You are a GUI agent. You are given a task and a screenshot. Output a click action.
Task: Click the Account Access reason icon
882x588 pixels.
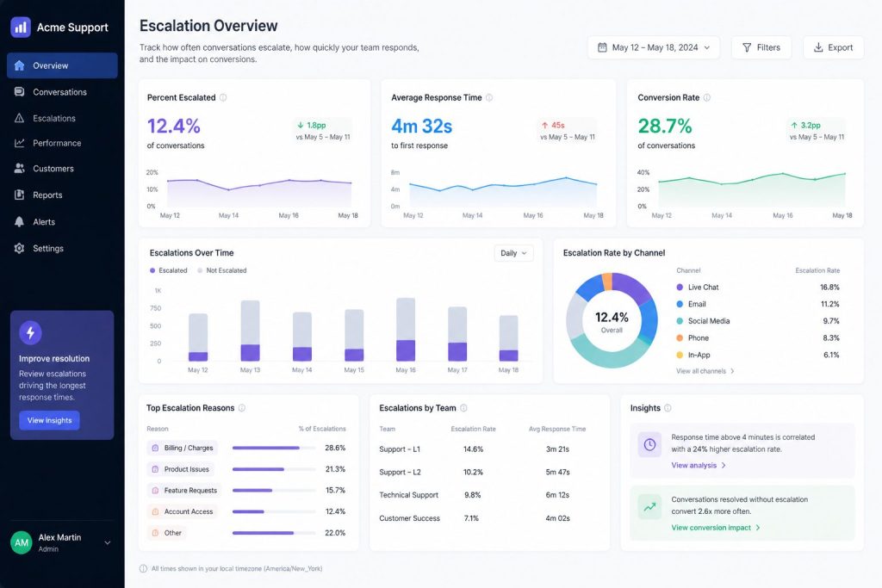[155, 511]
